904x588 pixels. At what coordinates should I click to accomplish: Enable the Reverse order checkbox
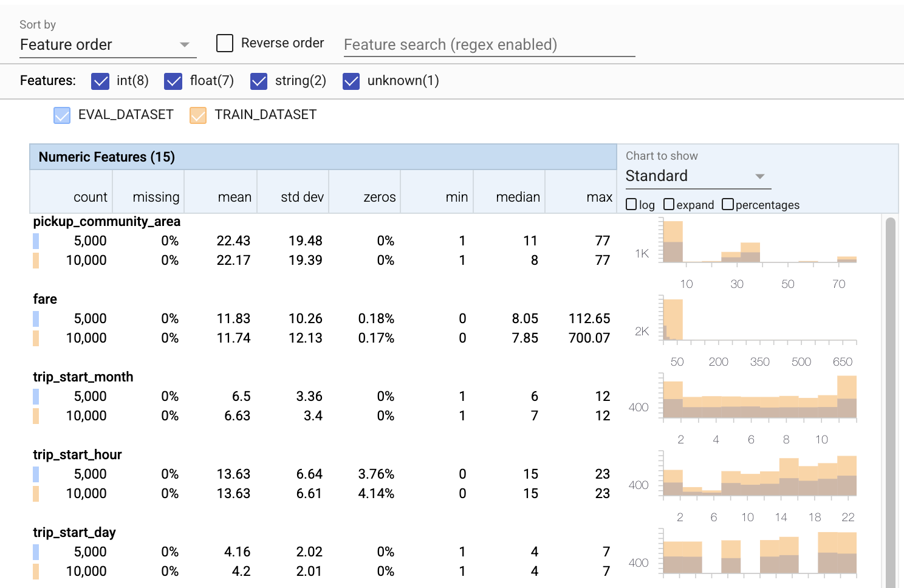point(225,43)
